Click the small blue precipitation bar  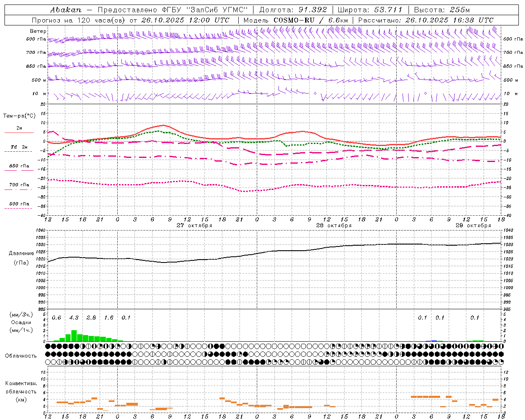pos(434,341)
